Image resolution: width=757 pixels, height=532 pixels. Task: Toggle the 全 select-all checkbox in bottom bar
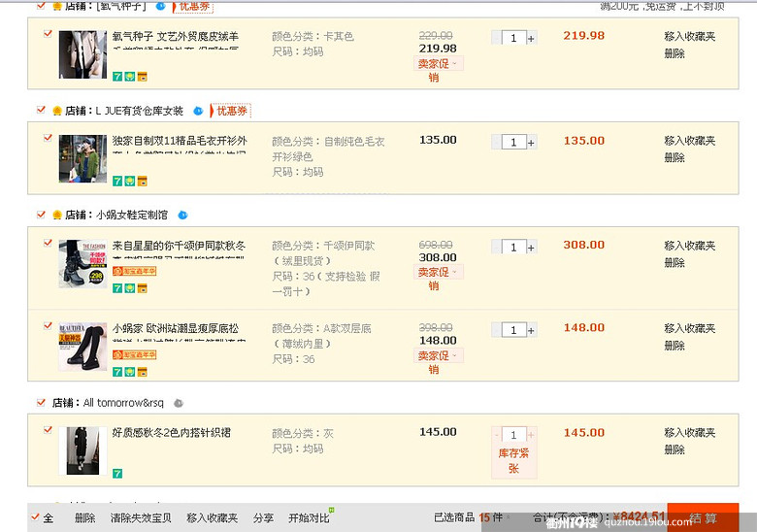pos(35,517)
